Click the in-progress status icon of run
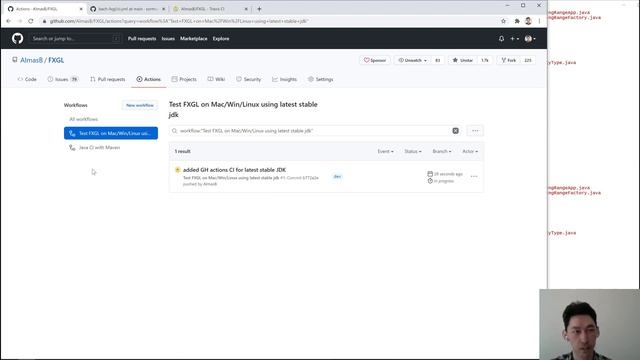Image resolution: width=640 pixels, height=360 pixels. pos(178,170)
